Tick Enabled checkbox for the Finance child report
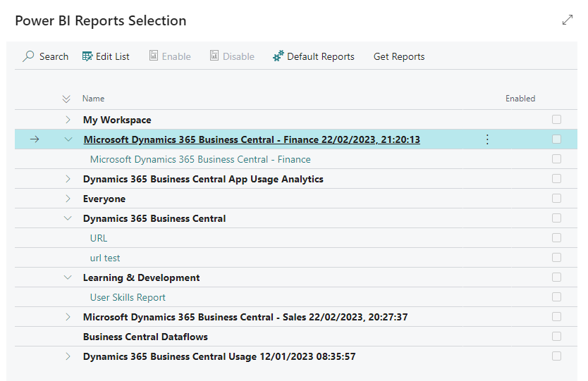 (556, 159)
